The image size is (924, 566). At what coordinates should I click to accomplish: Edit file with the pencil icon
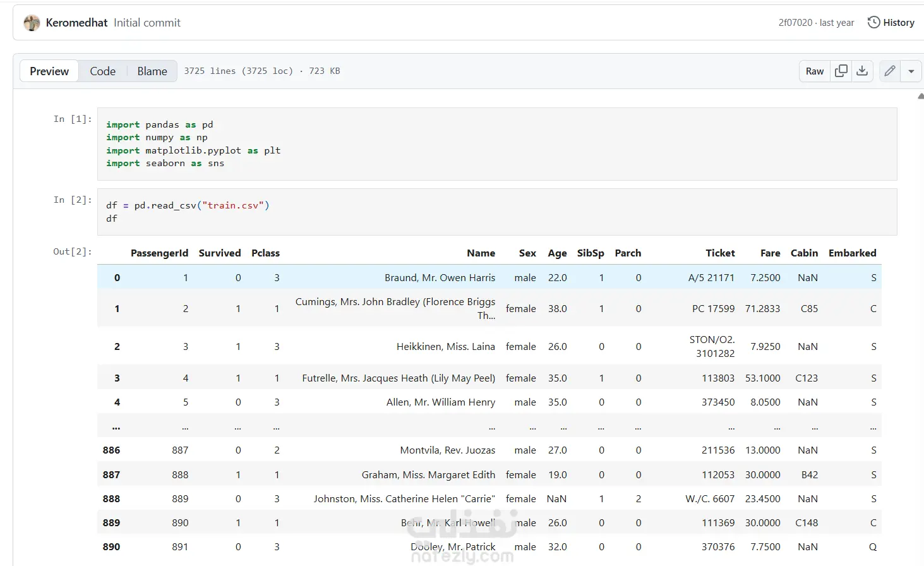click(890, 71)
